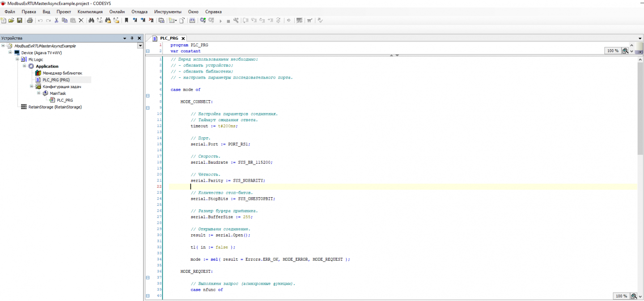This screenshot has width=644, height=301.
Task: Toggle bookmark using the bookmark icon
Action: [x=127, y=21]
